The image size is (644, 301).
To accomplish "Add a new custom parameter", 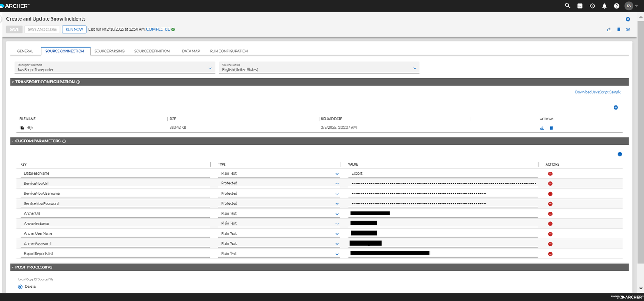I will click(x=620, y=154).
